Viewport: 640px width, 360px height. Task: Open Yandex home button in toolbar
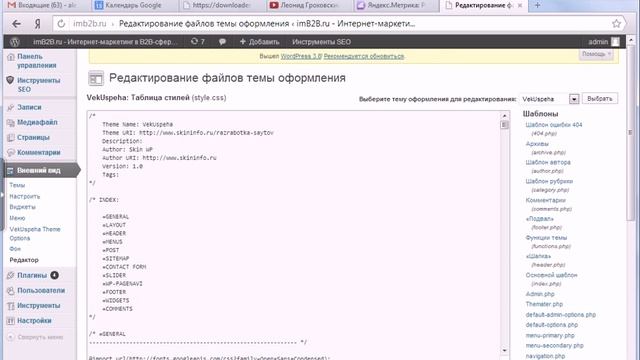point(38,24)
